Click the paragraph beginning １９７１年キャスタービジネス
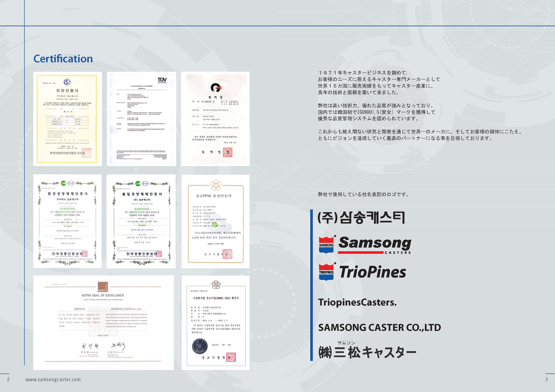Viewport: 555px width, 392px height. click(379, 82)
